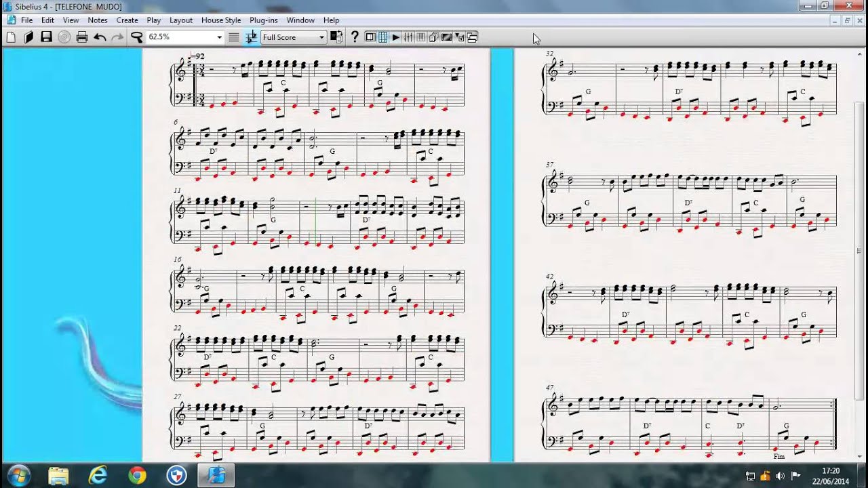Click bar number 16 on the left page
This screenshot has width=868, height=488.
click(x=177, y=259)
